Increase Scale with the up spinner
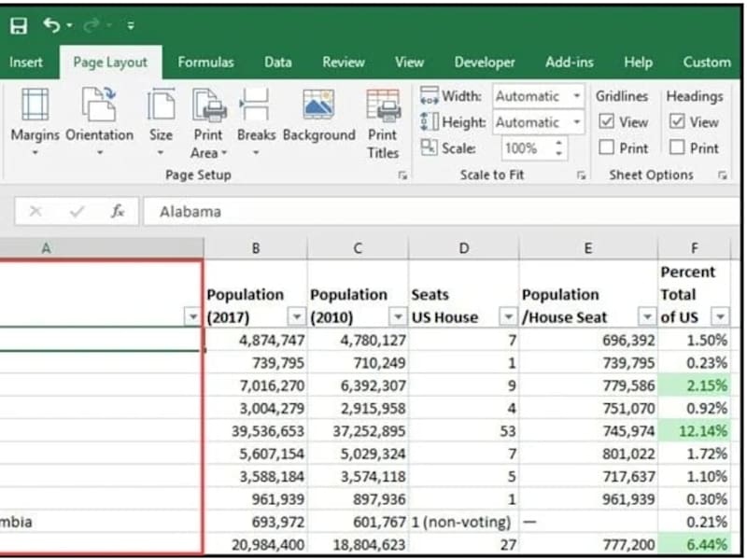 click(x=559, y=143)
